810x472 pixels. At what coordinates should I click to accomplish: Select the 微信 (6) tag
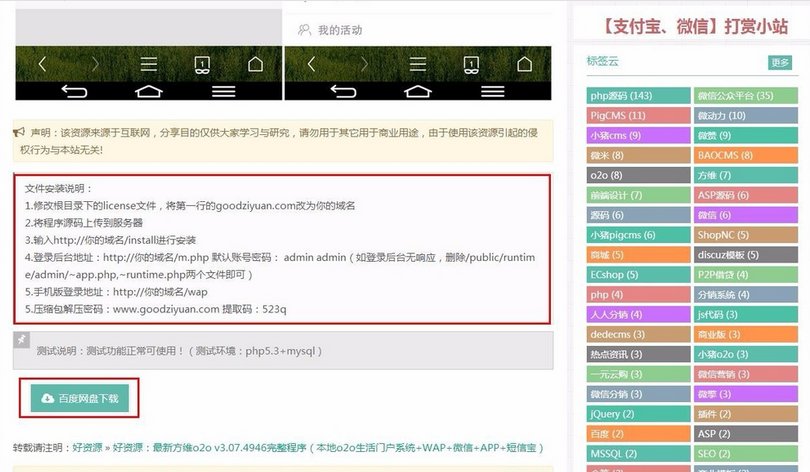pos(746,215)
